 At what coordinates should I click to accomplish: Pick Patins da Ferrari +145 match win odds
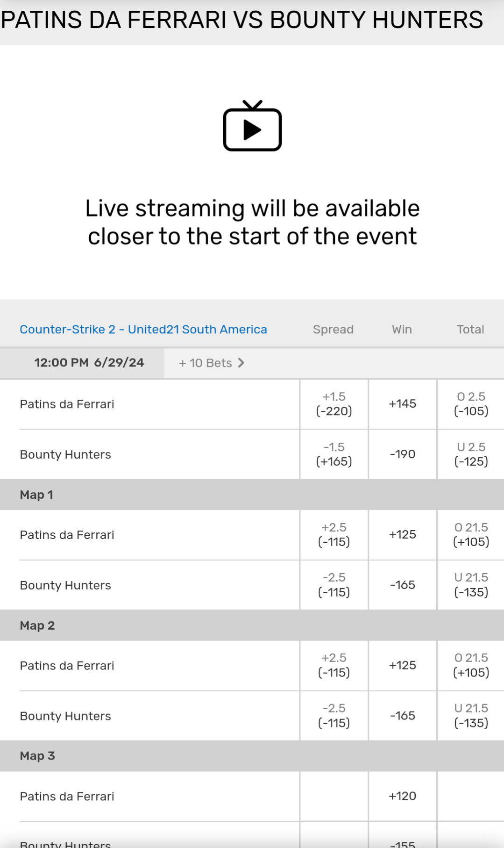[402, 404]
